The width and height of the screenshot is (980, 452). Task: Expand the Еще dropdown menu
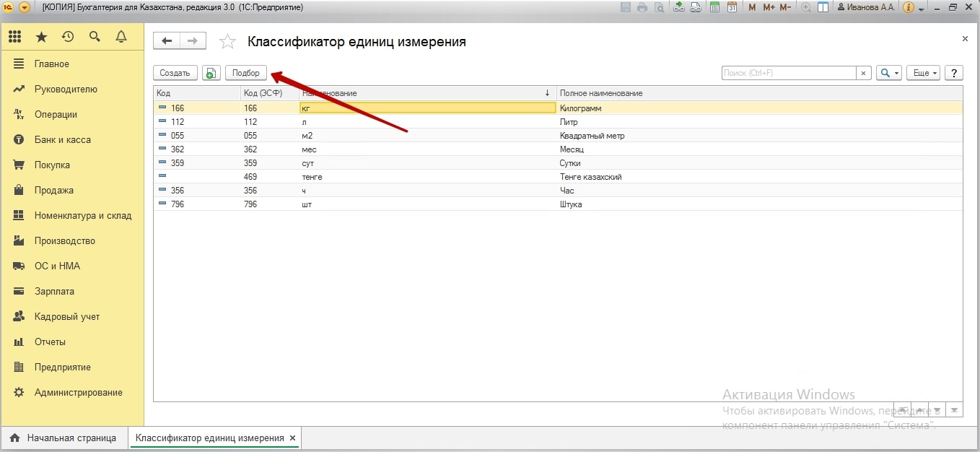(925, 73)
